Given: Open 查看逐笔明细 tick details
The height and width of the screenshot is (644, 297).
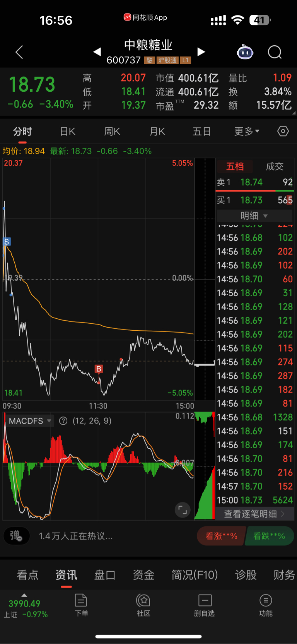Looking at the screenshot, I should coord(254,514).
